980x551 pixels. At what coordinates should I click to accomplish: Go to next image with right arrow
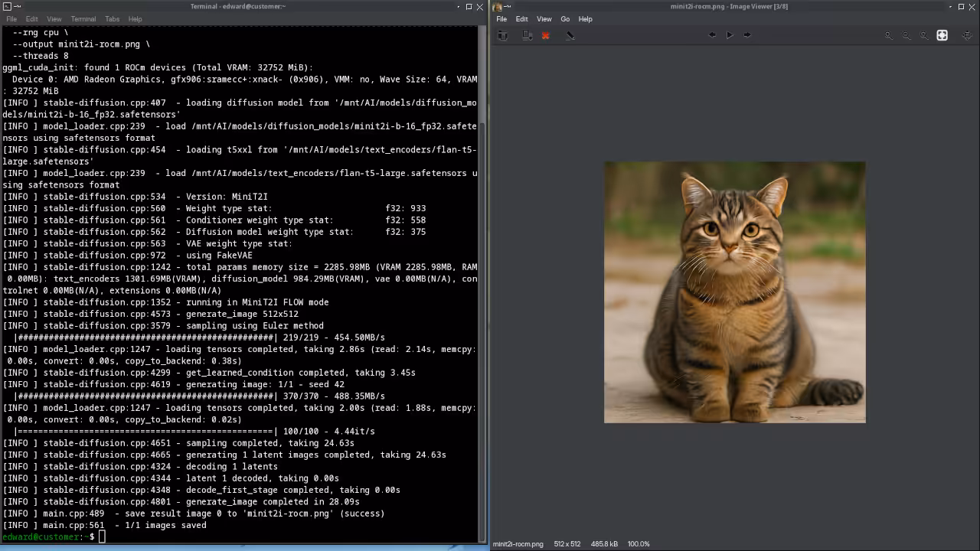[x=747, y=35]
